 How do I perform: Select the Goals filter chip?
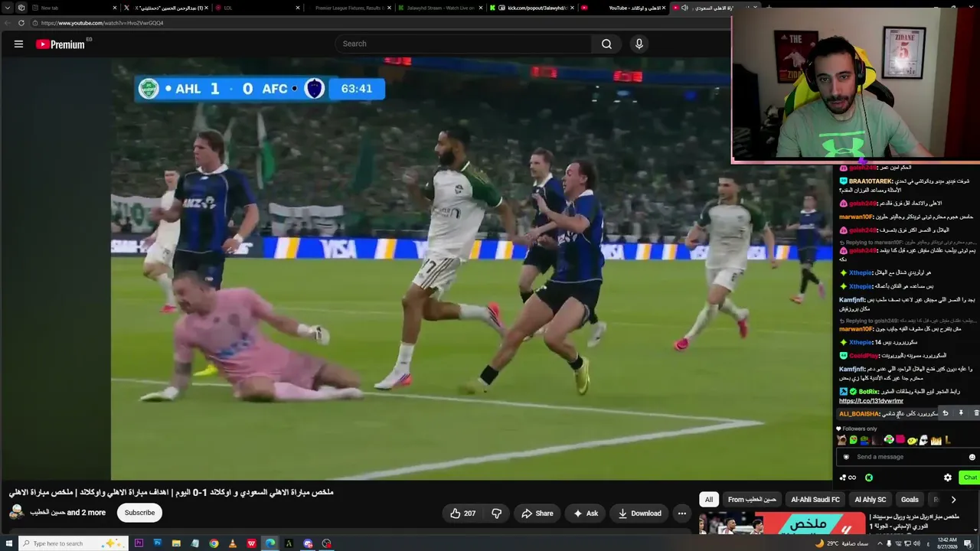click(x=910, y=500)
